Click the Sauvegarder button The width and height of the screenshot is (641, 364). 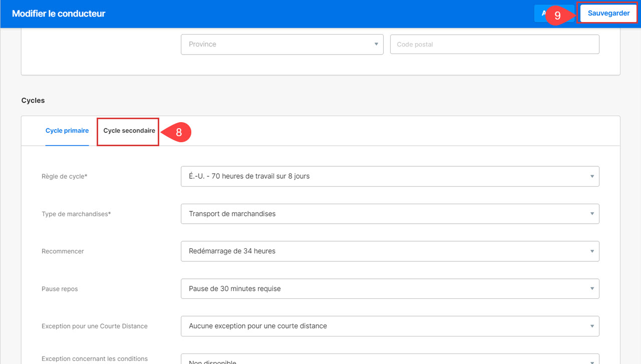608,14
